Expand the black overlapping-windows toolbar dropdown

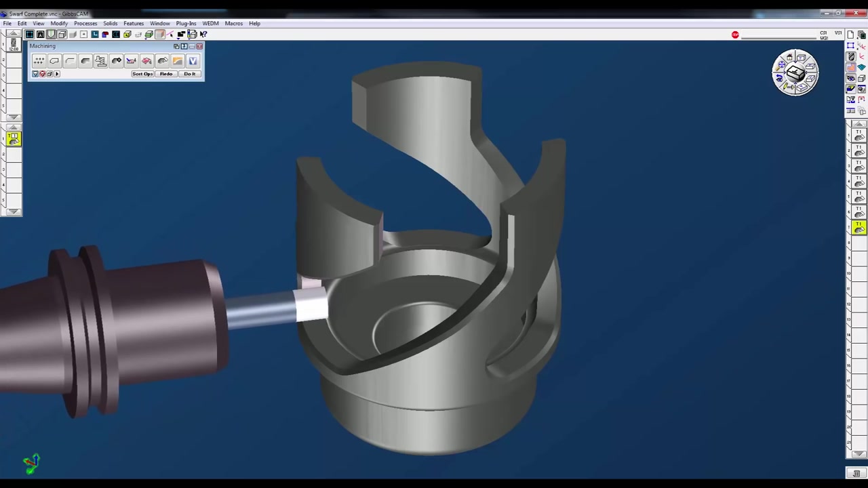181,34
